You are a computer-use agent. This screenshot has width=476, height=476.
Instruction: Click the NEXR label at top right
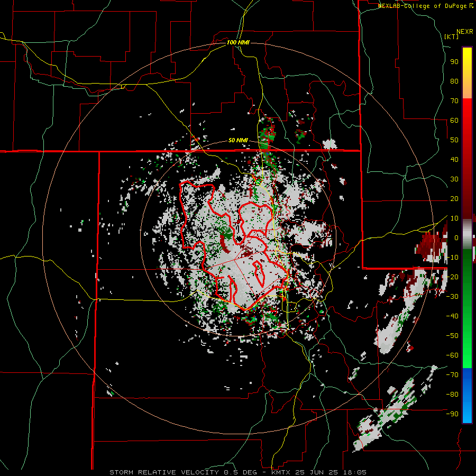pyautogui.click(x=465, y=32)
